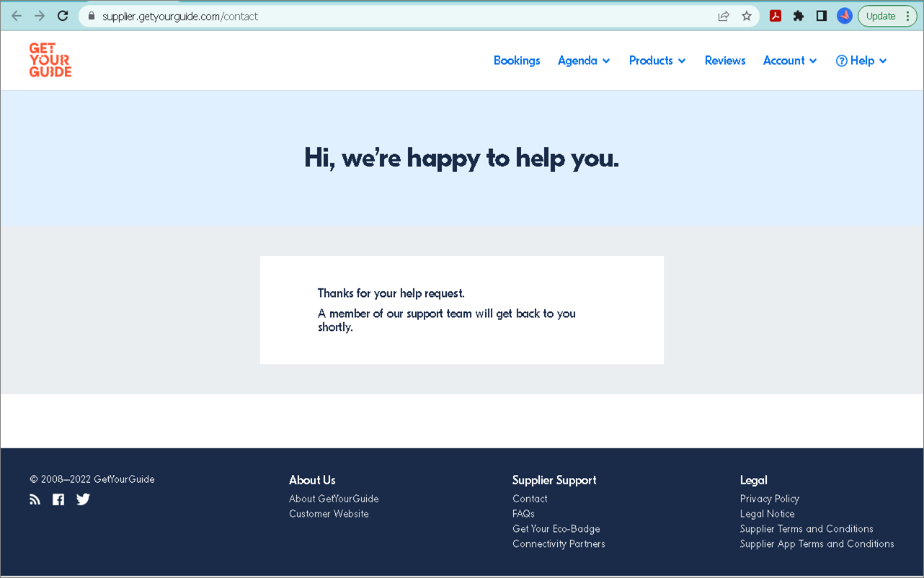Click the Help question mark icon
The height and width of the screenshot is (578, 924).
[841, 61]
